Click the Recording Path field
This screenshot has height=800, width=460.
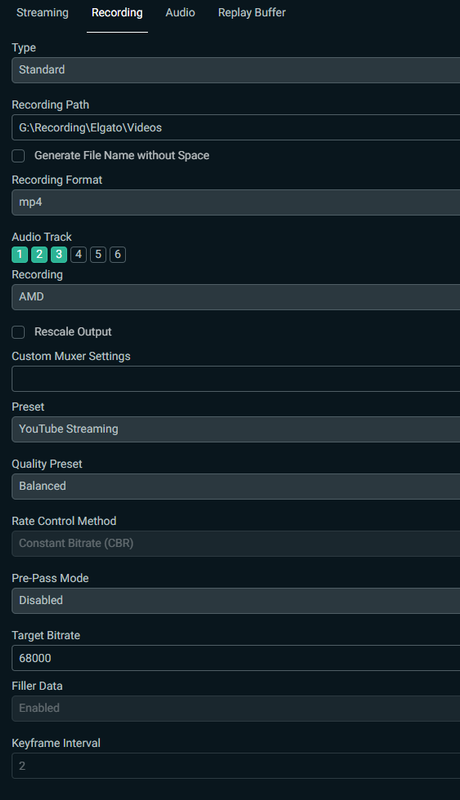[x=236, y=128]
